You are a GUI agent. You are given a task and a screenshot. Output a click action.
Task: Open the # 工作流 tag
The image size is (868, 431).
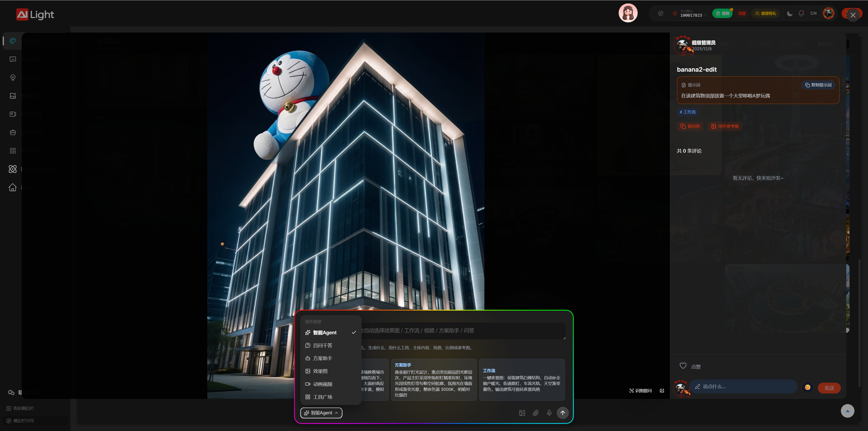[687, 112]
